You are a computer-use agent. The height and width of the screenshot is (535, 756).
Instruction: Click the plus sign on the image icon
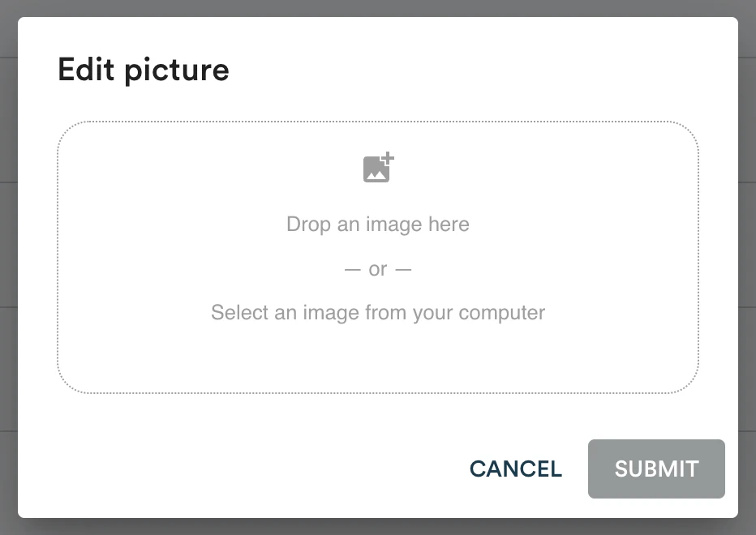pos(388,157)
